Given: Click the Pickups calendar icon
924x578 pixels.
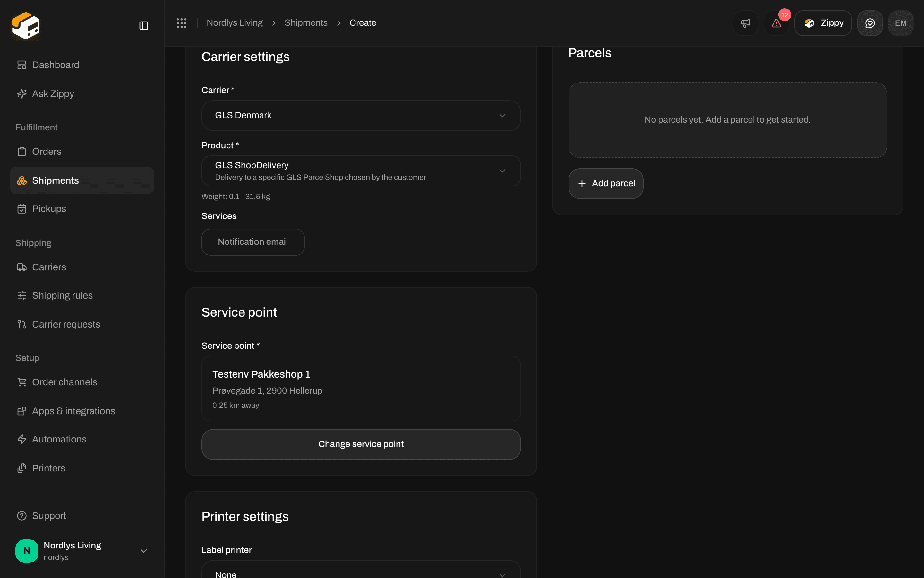Looking at the screenshot, I should [x=22, y=209].
